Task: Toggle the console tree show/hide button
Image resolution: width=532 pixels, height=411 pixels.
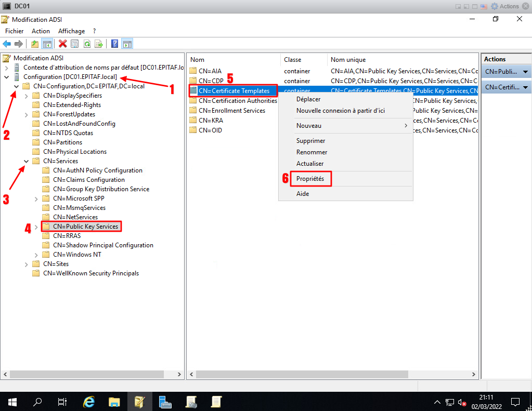Action: coord(47,44)
